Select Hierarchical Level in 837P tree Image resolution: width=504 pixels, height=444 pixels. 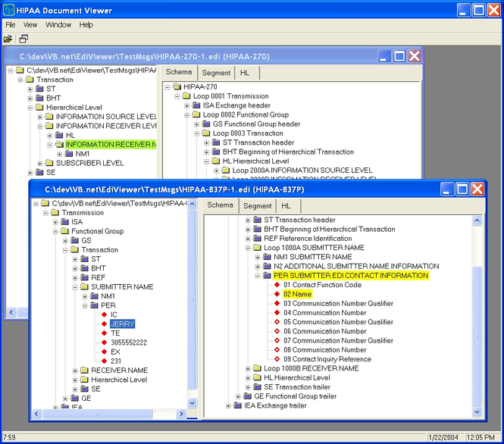coord(119,380)
